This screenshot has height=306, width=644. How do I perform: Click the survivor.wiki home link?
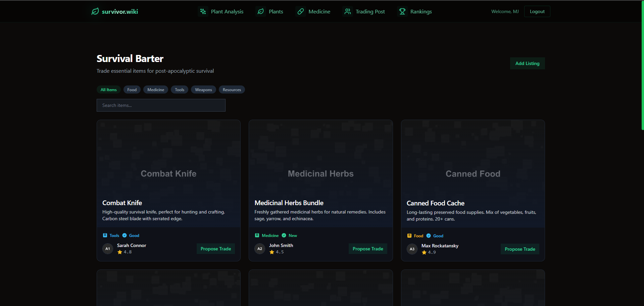coord(115,11)
